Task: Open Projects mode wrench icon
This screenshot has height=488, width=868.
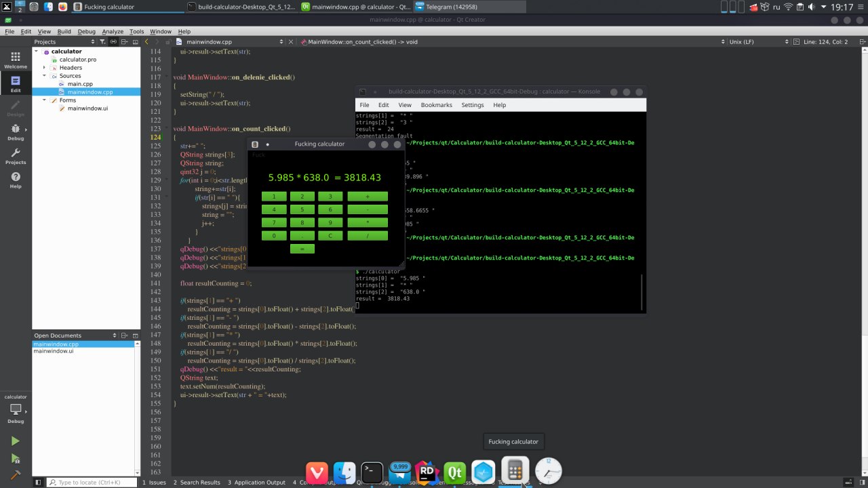Action: click(x=16, y=156)
